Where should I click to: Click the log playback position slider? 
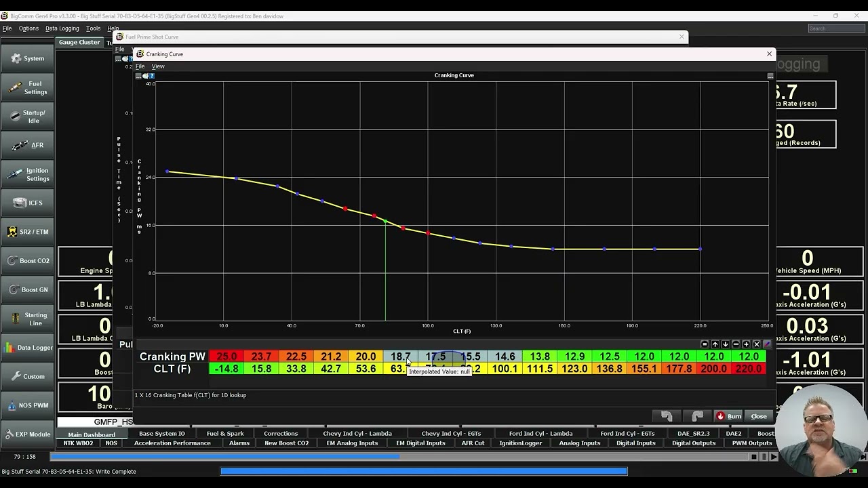coord(400,457)
